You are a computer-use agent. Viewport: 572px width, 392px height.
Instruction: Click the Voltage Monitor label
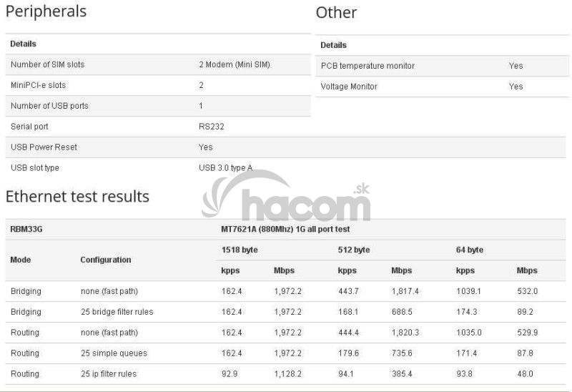(x=349, y=87)
